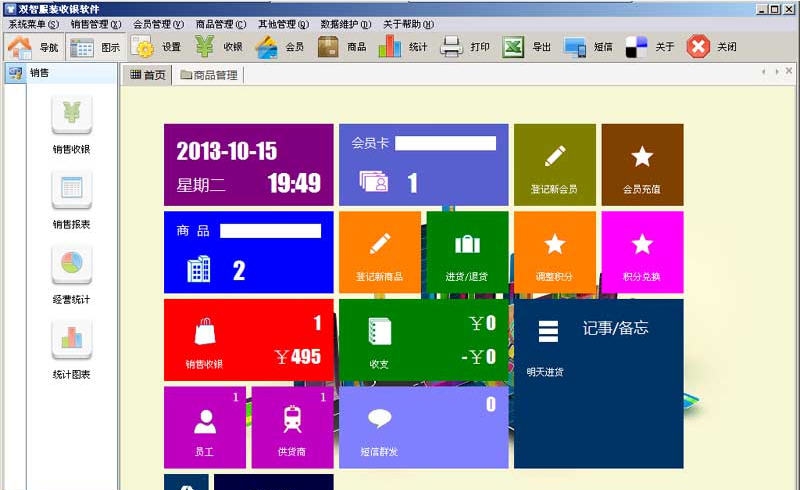Click the ¥495 sales amount
The width and height of the screenshot is (800, 490).
pyautogui.click(x=298, y=356)
